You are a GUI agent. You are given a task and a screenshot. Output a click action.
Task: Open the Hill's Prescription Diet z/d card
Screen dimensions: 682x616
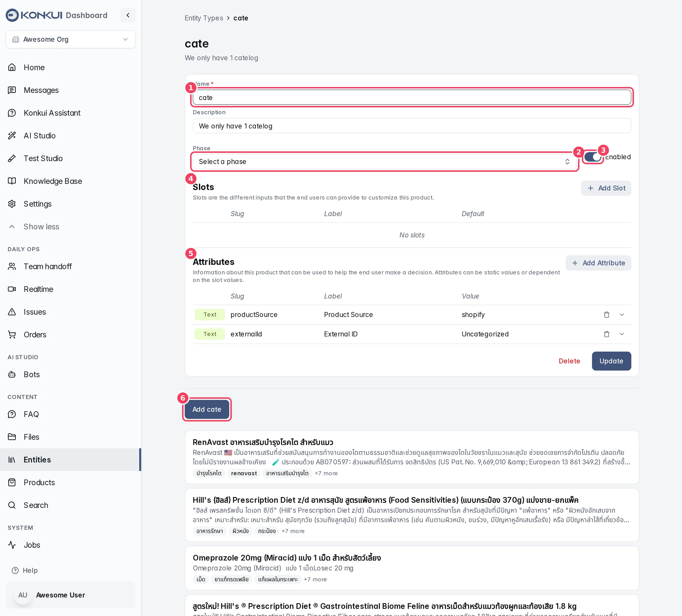click(412, 515)
